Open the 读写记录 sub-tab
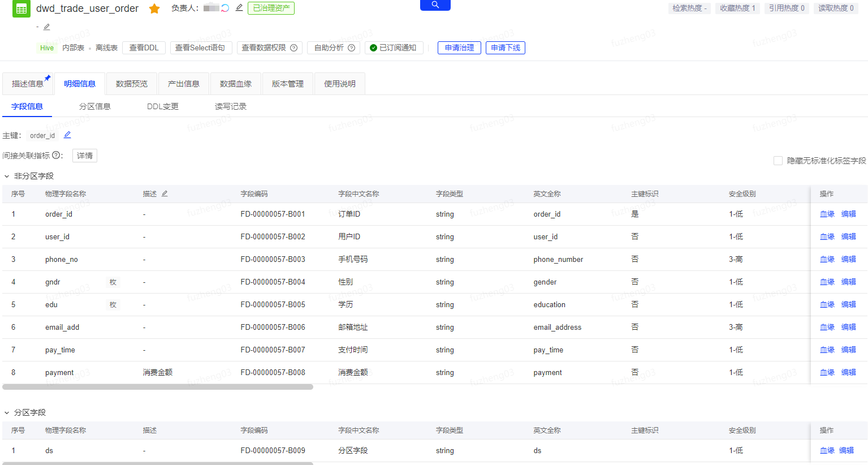 231,106
